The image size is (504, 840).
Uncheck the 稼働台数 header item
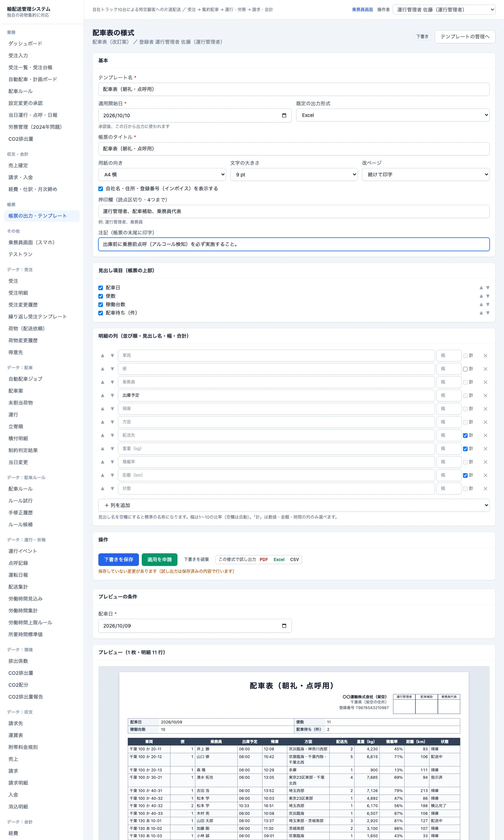tap(101, 304)
